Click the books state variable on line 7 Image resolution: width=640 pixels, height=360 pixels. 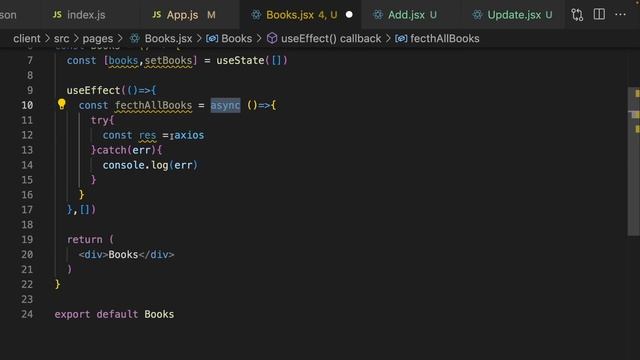tap(123, 60)
